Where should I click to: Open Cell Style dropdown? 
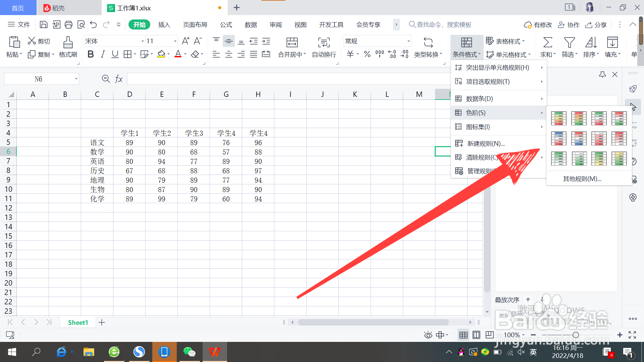(x=508, y=55)
